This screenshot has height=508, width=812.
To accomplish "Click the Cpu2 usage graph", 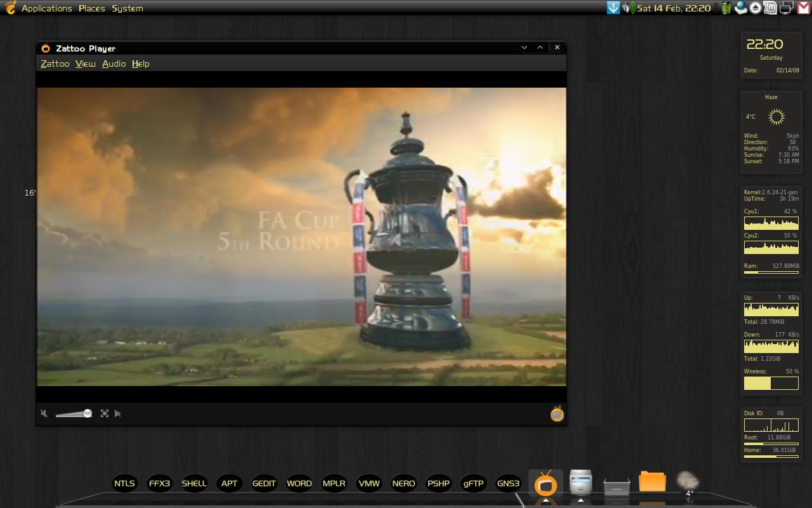I will coord(771,248).
